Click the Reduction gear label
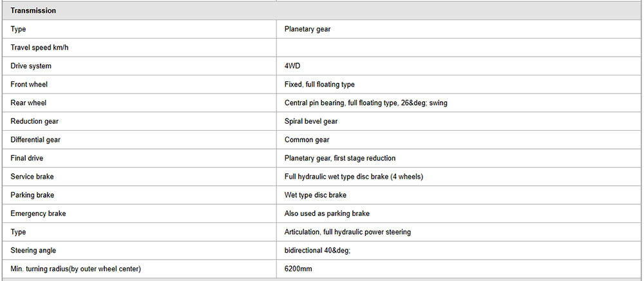Image resolution: width=644 pixels, height=281 pixels. click(34, 121)
